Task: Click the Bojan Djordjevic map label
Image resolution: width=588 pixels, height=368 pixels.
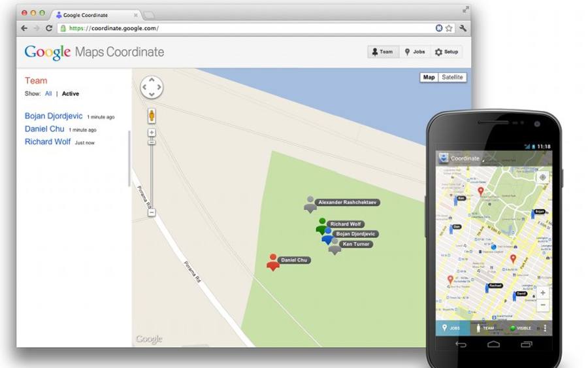Action: click(x=355, y=234)
